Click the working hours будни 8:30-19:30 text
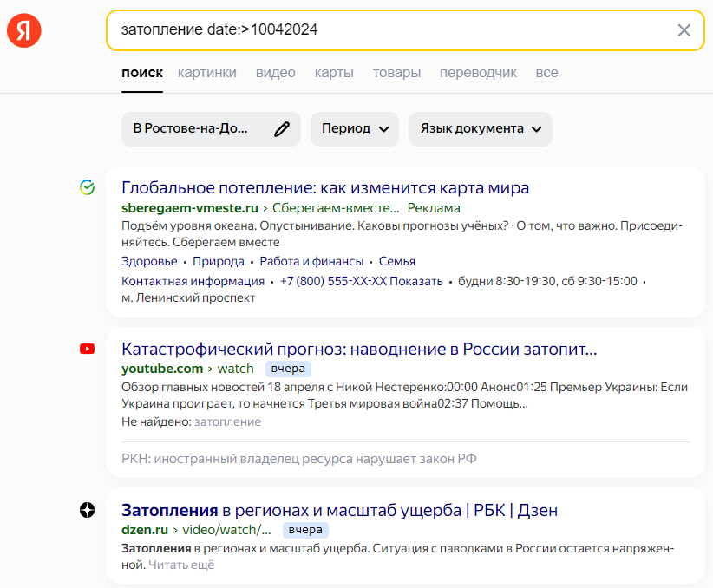 [x=547, y=282]
